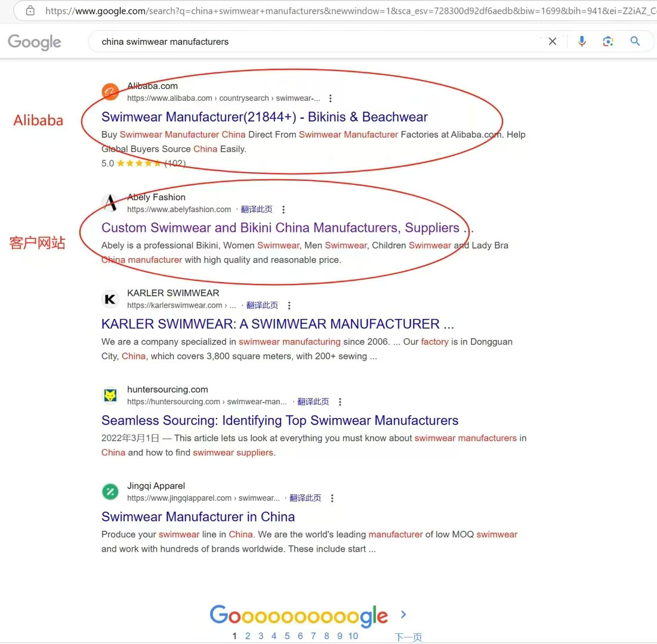Open 'Seamless Sourcing: Identifying Top Swimwear Manufacturers' result
This screenshot has height=644, width=657.
click(x=280, y=420)
